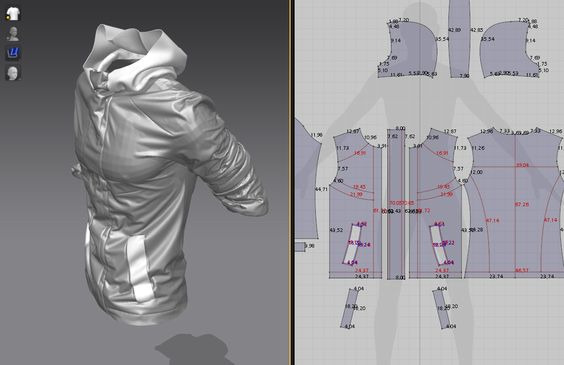The height and width of the screenshot is (365, 564).
Task: Click the 12.00 measurement on back panel
Action: pos(476,172)
